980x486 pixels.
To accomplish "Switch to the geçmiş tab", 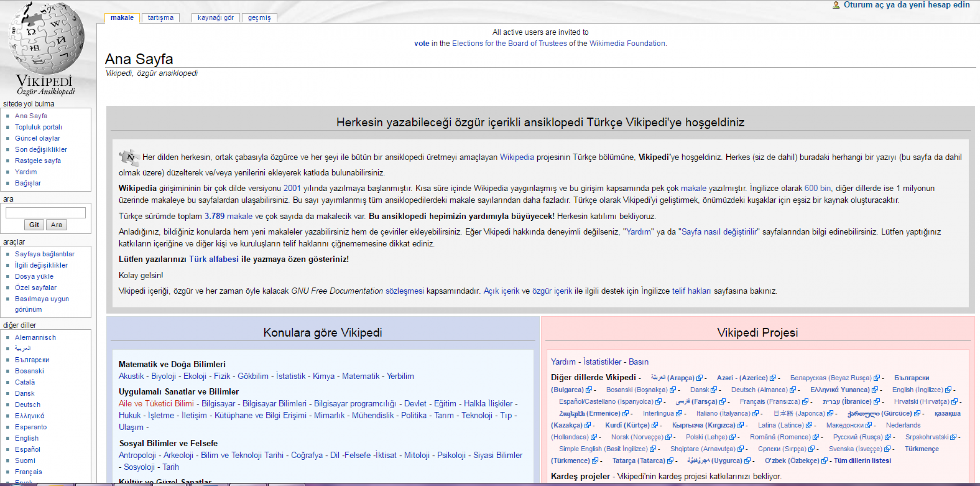I will pyautogui.click(x=259, y=18).
